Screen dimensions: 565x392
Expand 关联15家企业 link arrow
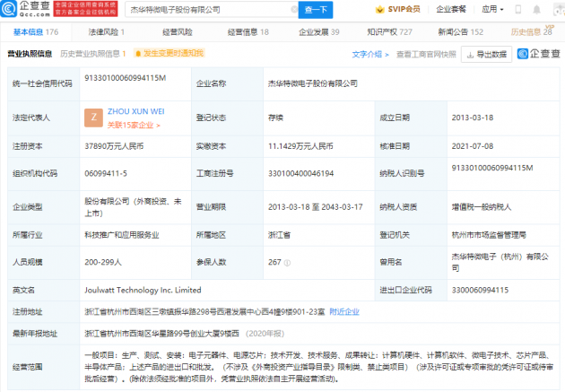158,126
